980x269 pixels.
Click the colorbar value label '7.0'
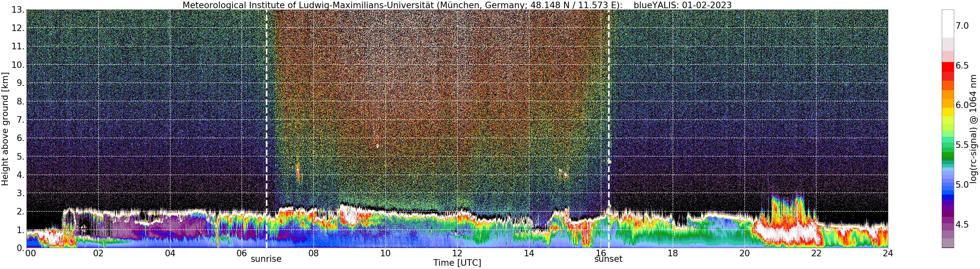click(962, 25)
